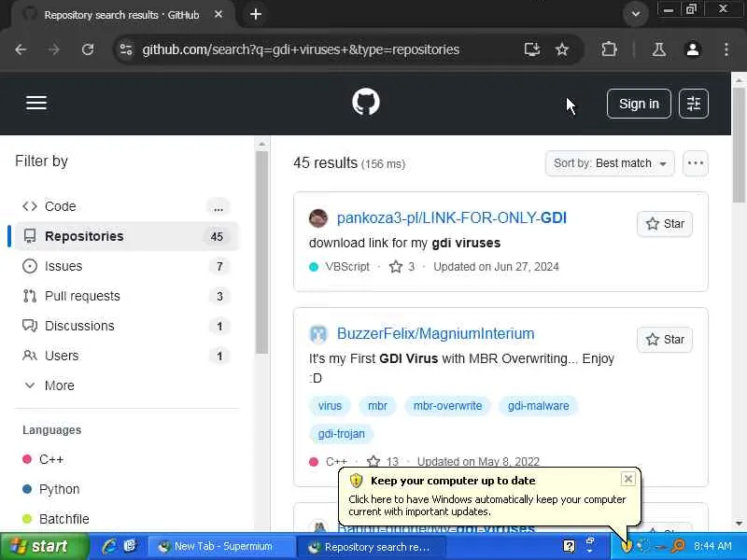Open the browser extensions puzzle icon
The image size is (747, 560).
tap(609, 49)
